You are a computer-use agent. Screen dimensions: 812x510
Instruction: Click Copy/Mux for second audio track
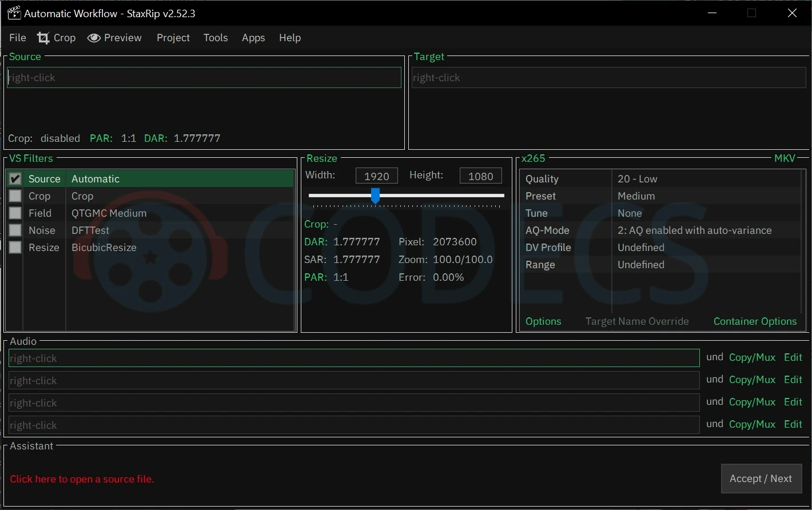click(752, 380)
